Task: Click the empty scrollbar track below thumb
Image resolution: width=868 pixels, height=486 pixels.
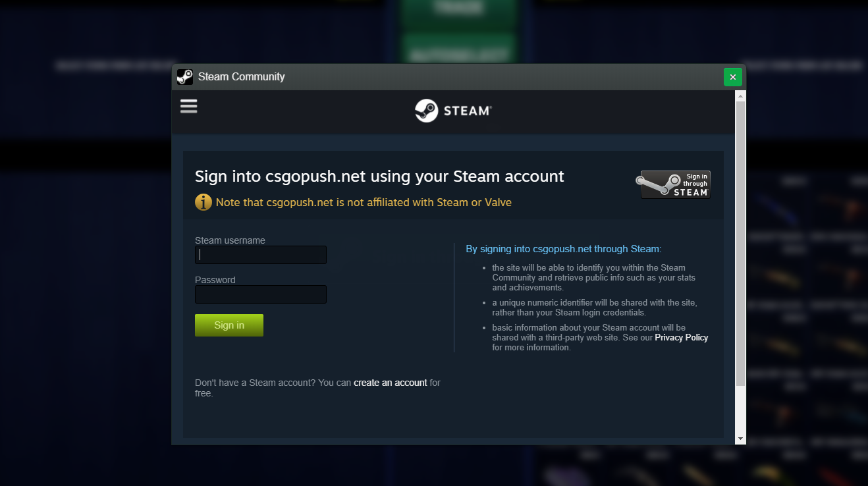Action: 740,410
